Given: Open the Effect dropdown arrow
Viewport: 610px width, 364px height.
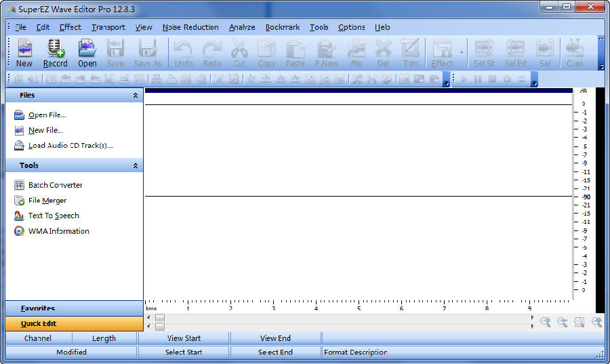Looking at the screenshot, I should pos(462,52).
